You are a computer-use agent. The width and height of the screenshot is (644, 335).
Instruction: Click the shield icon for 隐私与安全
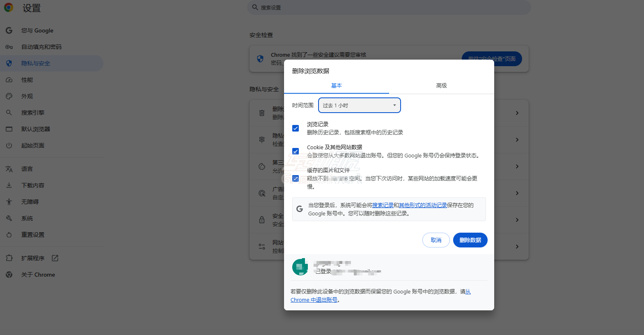point(9,63)
